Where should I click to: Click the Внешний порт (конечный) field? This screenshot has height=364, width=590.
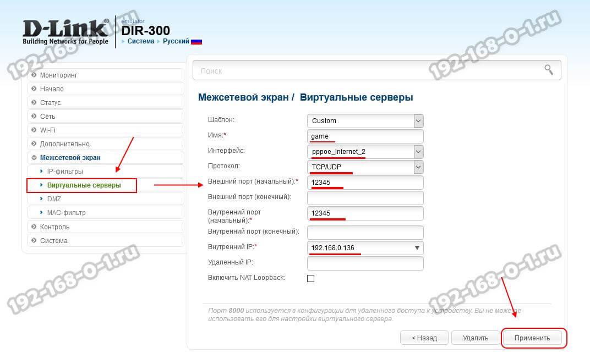click(365, 198)
